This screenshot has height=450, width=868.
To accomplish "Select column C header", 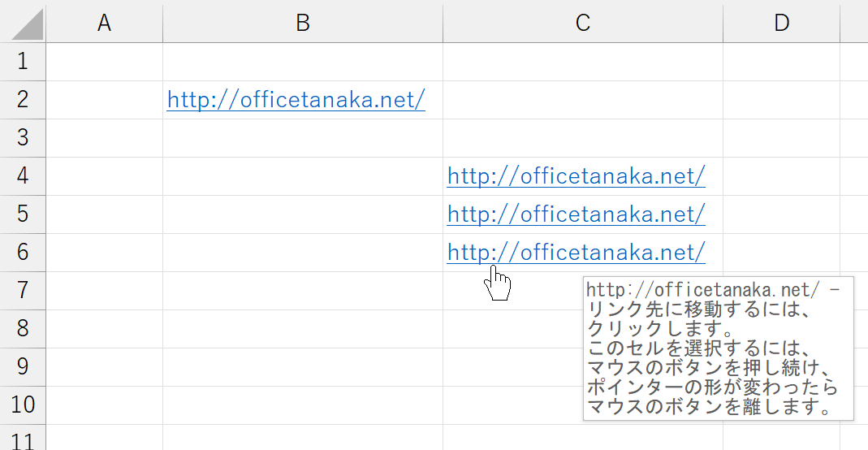I will tap(583, 24).
